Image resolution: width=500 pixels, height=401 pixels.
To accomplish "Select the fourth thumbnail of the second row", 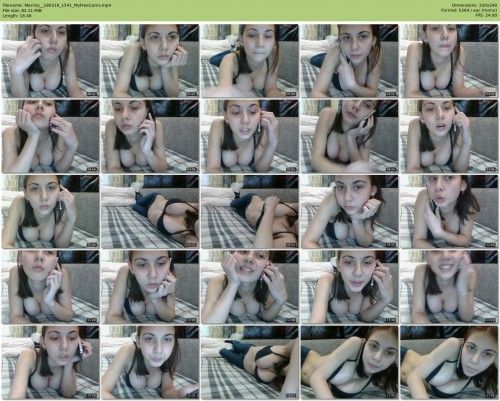I will point(349,136).
